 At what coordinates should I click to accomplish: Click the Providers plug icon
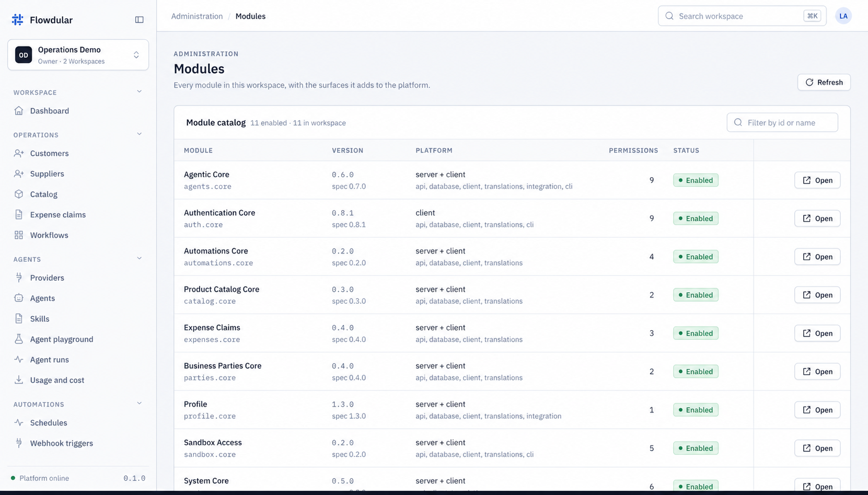19,278
